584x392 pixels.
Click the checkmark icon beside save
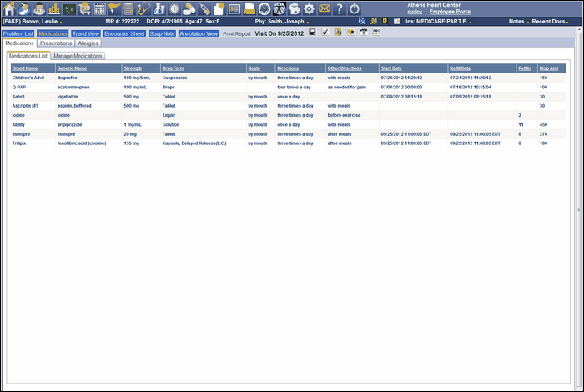click(325, 33)
